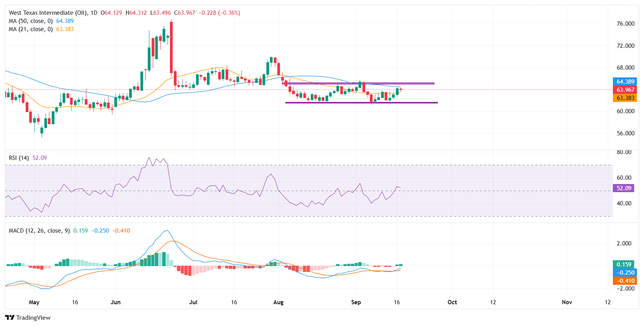644x326 pixels.
Task: Select the MA (50, close, 0) indicator legend
Action: [31, 21]
